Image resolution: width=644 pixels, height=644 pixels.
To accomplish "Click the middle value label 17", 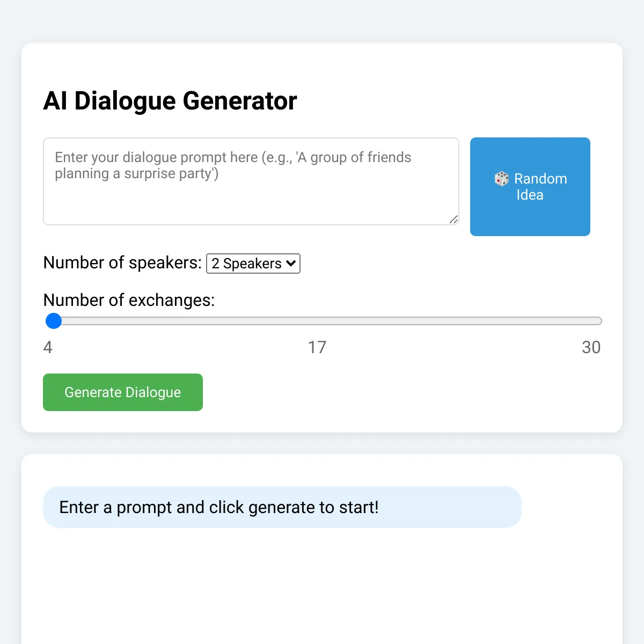I will point(317,347).
